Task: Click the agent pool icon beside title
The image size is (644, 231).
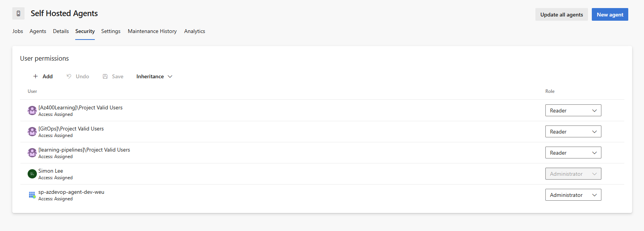Action: point(18,13)
